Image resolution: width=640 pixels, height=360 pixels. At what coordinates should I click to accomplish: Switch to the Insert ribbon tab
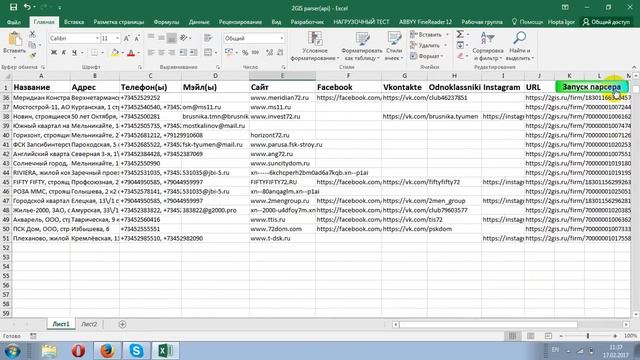point(74,22)
